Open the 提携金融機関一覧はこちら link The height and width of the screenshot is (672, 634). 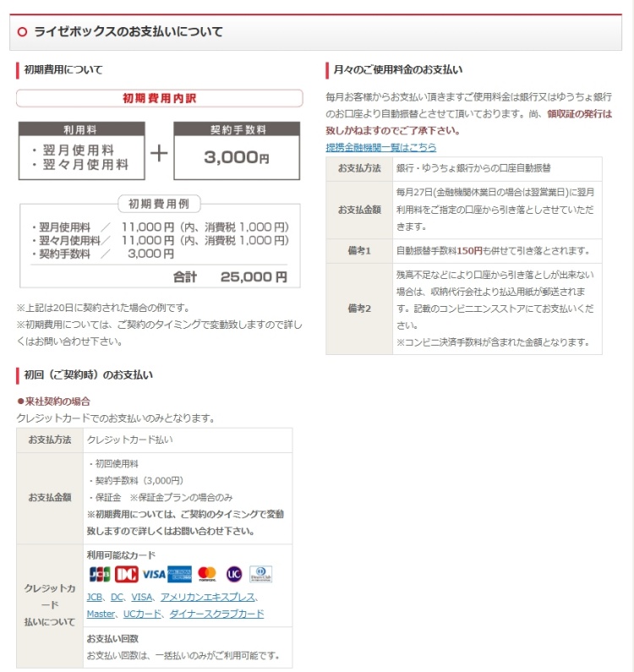380,147
